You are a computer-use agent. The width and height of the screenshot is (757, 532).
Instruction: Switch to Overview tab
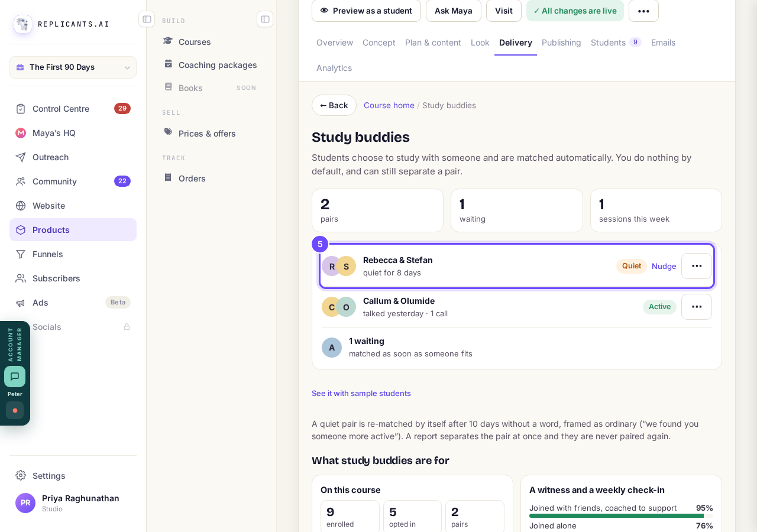(335, 43)
